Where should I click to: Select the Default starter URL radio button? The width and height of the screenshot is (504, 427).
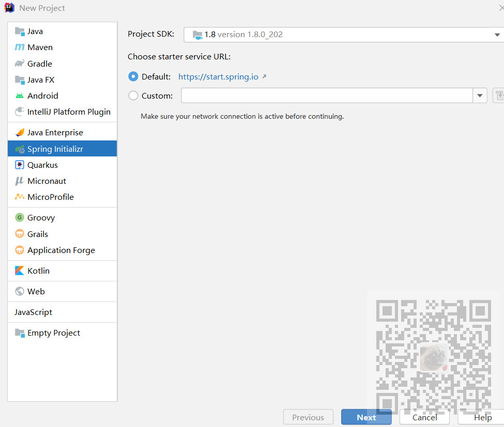[x=133, y=76]
